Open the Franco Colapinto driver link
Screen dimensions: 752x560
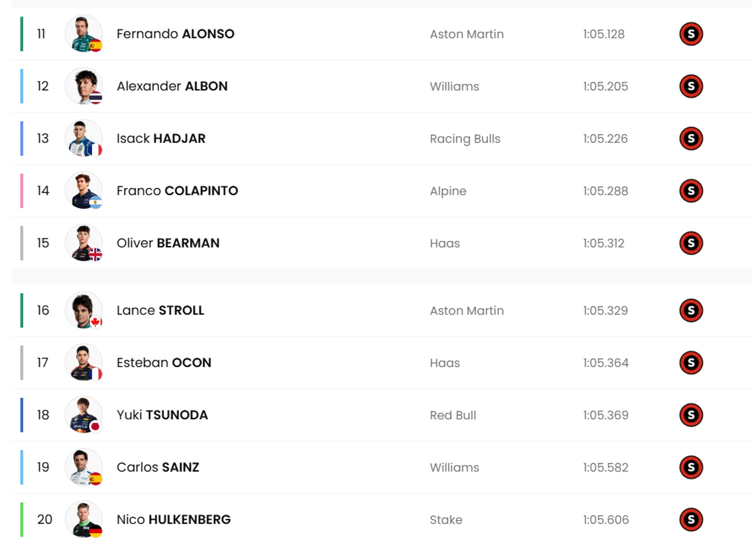click(177, 191)
